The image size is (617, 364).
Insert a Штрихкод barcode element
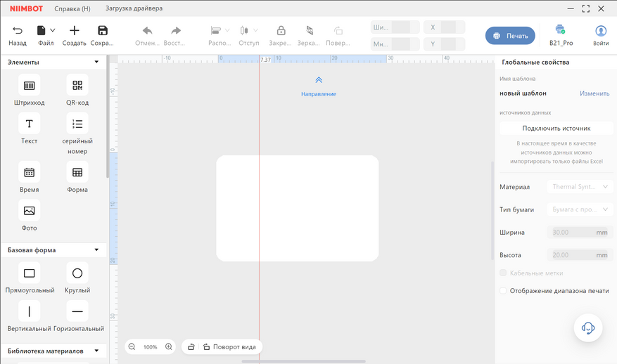[29, 86]
